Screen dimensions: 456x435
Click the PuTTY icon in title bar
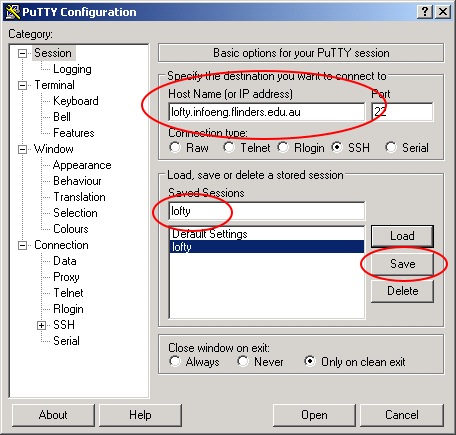coord(13,12)
